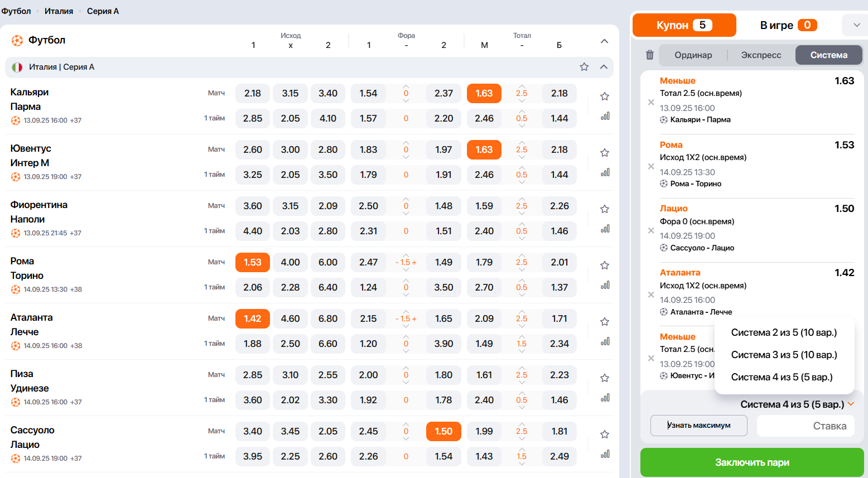868x478 pixels.
Task: Deselect Roma win odds 1.53
Action: coord(252,262)
